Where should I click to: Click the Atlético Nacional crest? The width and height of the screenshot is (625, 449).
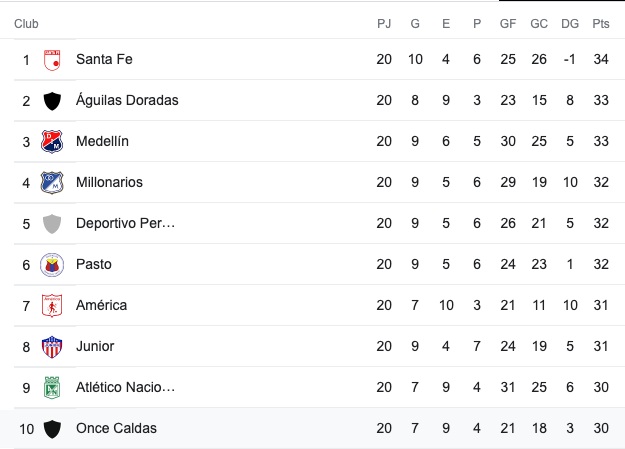(x=52, y=388)
